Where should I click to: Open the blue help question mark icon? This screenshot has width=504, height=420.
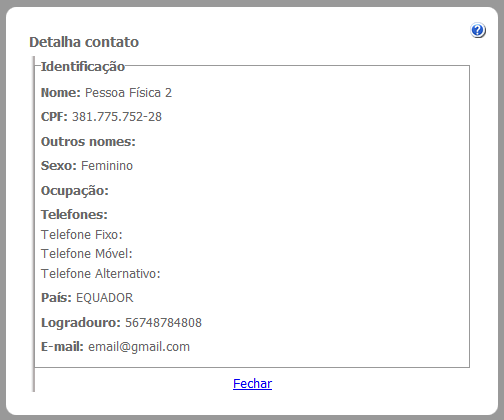pyautogui.click(x=478, y=30)
